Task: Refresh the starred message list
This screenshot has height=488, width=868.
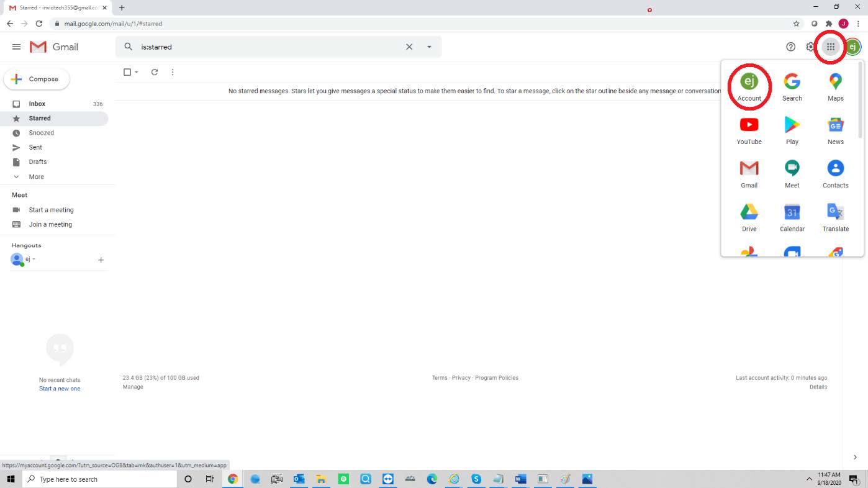Action: click(x=155, y=72)
